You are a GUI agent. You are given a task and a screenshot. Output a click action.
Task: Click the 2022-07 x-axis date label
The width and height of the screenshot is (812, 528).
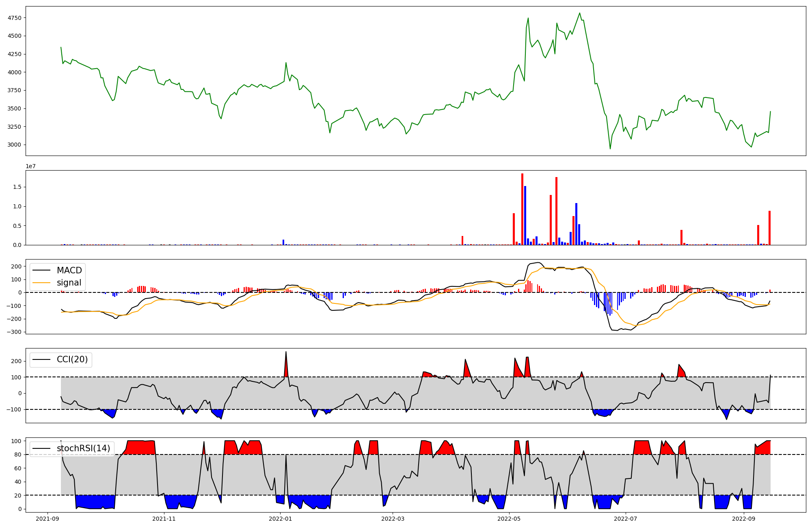coord(625,519)
